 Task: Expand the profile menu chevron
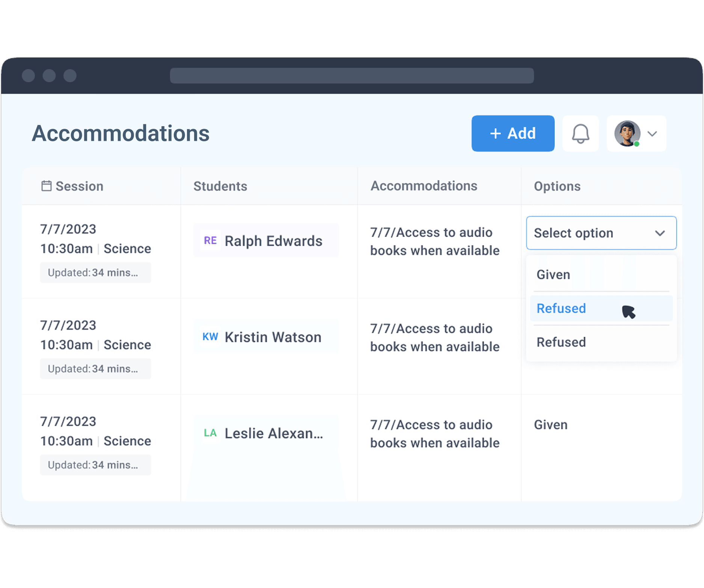[653, 134]
